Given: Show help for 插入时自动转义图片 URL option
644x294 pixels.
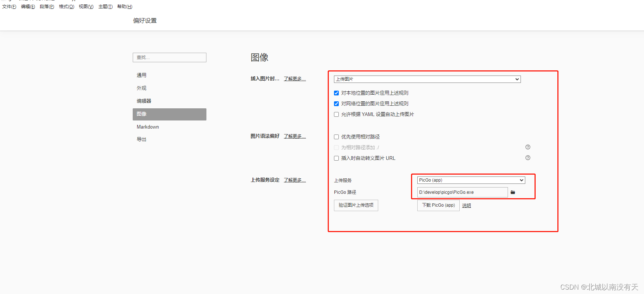Looking at the screenshot, I should pyautogui.click(x=528, y=158).
